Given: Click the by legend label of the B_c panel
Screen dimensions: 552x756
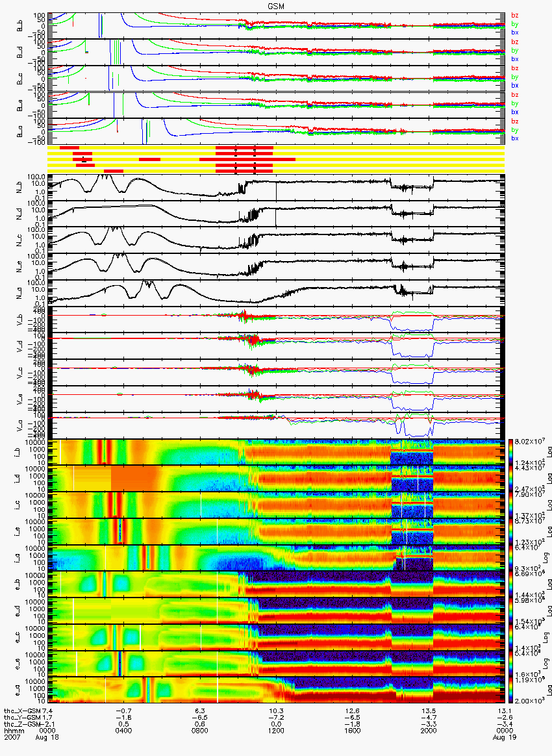Looking at the screenshot, I should (515, 77).
